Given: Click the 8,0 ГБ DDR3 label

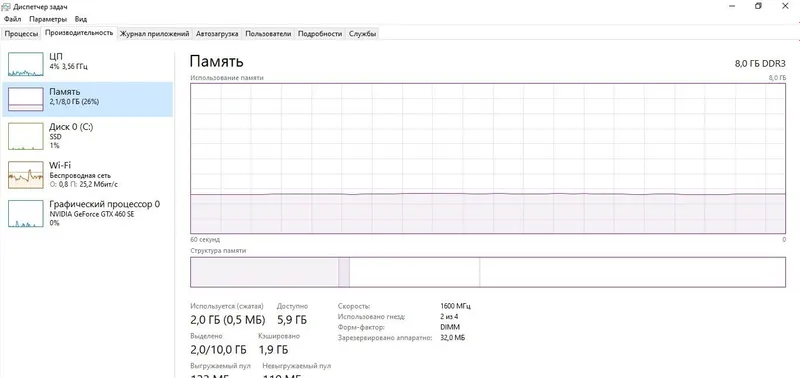Looking at the screenshot, I should coord(760,63).
